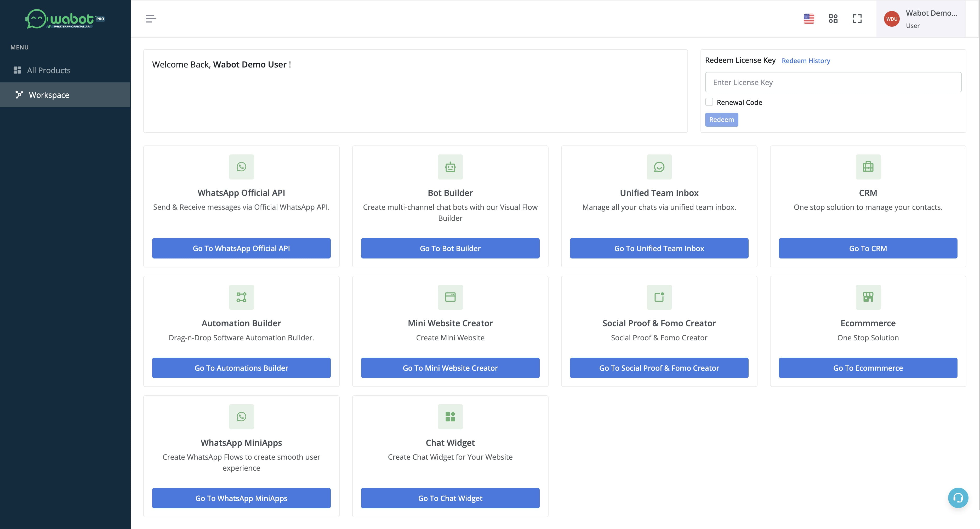The width and height of the screenshot is (980, 529).
Task: Click the Chat Widget blocks icon
Action: coord(450,416)
